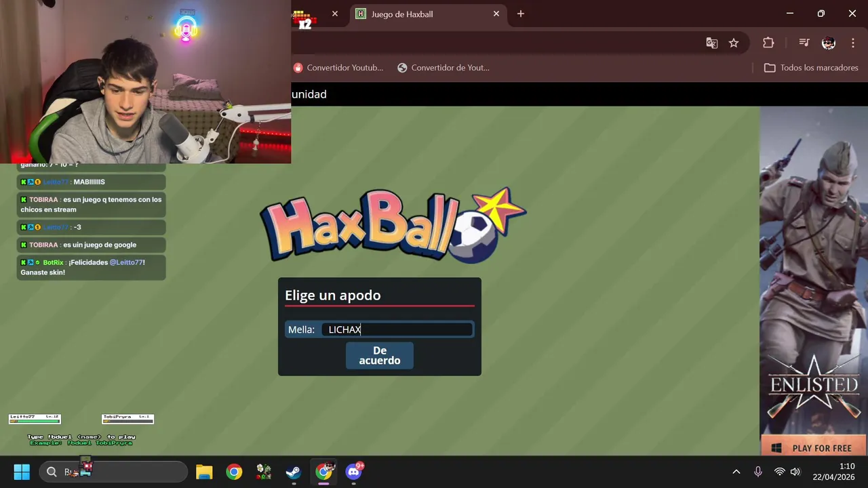
Task: Restore down the Chrome window
Action: 821,14
